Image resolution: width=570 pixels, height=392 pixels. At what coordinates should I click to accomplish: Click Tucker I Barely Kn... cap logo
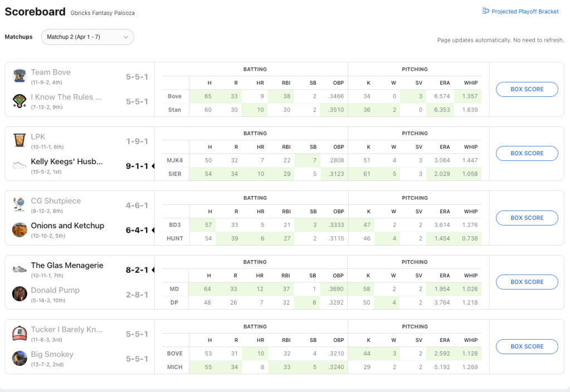click(x=20, y=334)
